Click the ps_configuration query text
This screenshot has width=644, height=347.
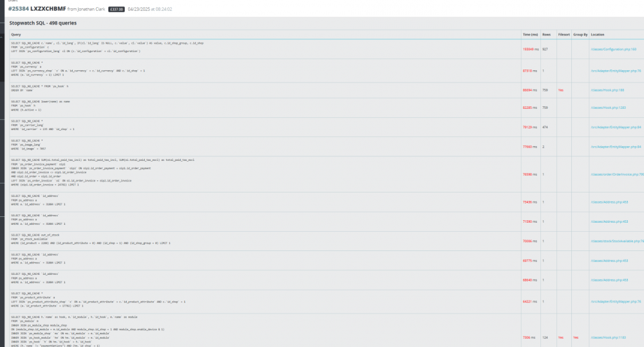pos(107,47)
